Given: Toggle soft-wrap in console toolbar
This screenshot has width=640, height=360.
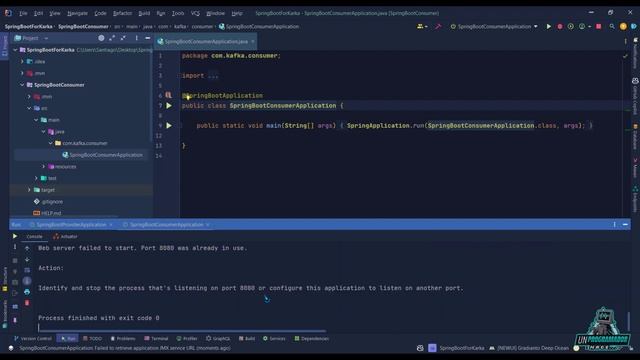Looking at the screenshot, I should point(27,270).
